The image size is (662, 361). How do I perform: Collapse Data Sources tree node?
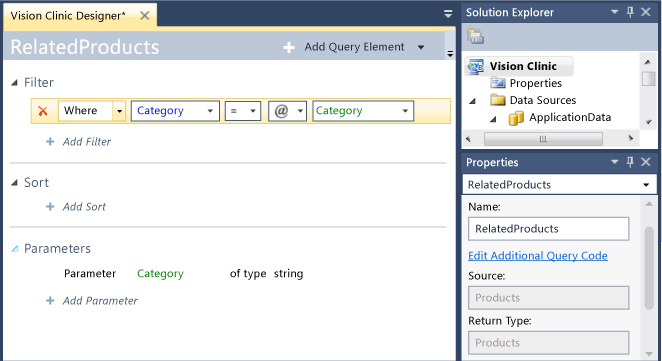pos(473,101)
